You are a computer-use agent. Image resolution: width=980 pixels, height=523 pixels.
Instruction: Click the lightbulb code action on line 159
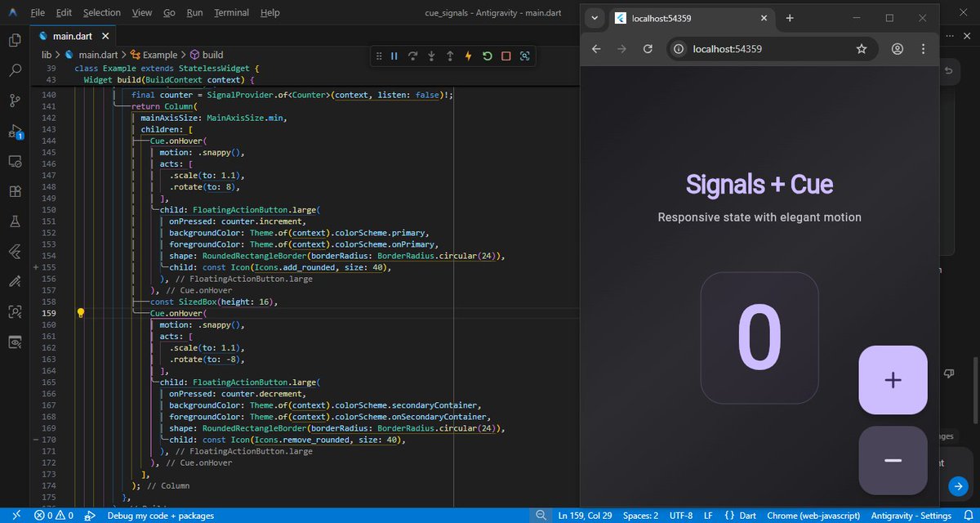[81, 313]
